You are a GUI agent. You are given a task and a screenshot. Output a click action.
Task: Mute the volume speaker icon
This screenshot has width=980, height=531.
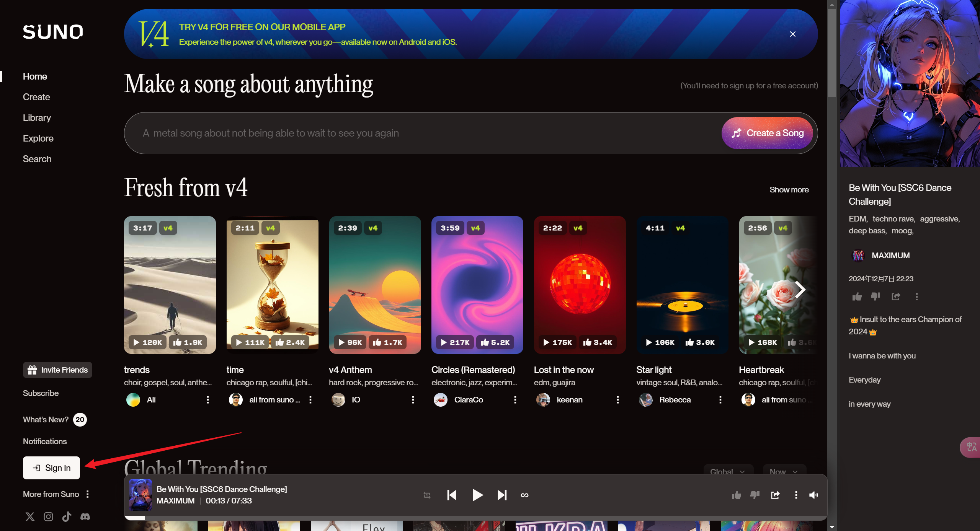click(x=813, y=495)
